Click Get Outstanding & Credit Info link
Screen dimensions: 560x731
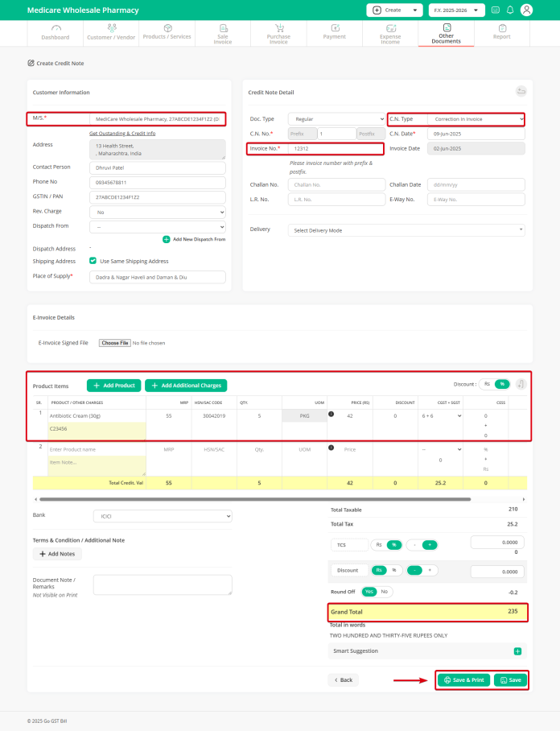click(122, 133)
